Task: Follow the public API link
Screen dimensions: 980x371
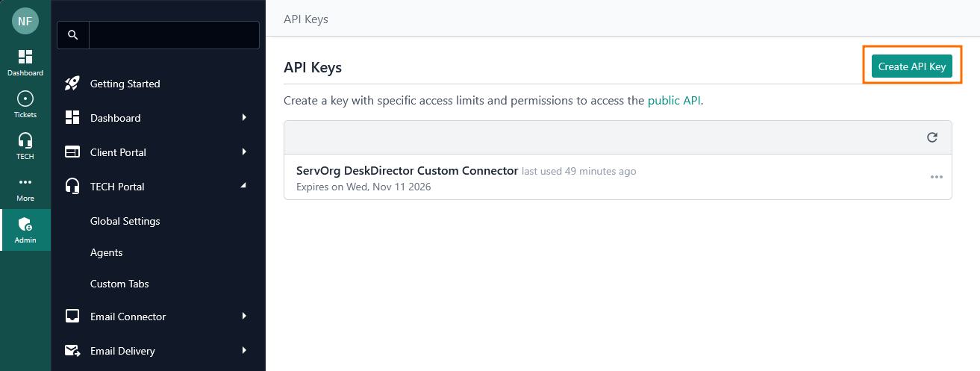Action: (x=674, y=100)
